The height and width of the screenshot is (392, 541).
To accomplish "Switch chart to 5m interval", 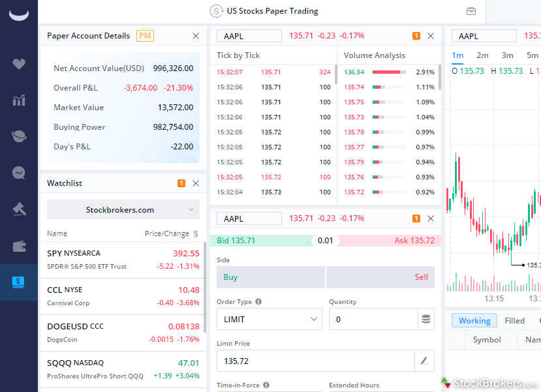I will pyautogui.click(x=532, y=55).
